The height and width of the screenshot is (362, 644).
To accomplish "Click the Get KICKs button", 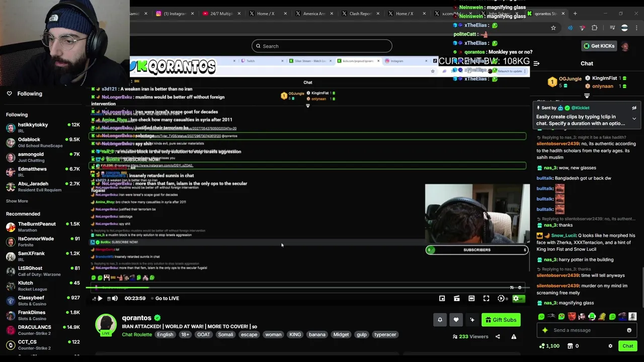I will click(x=599, y=46).
